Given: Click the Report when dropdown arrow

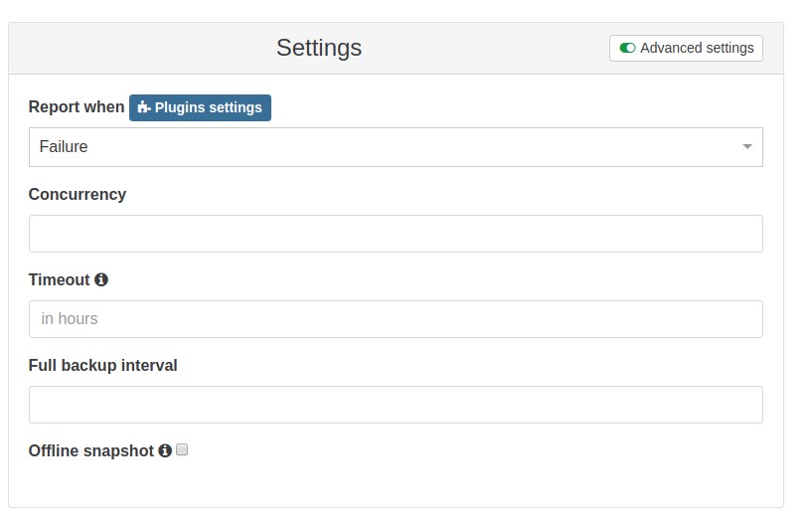Looking at the screenshot, I should [746, 147].
